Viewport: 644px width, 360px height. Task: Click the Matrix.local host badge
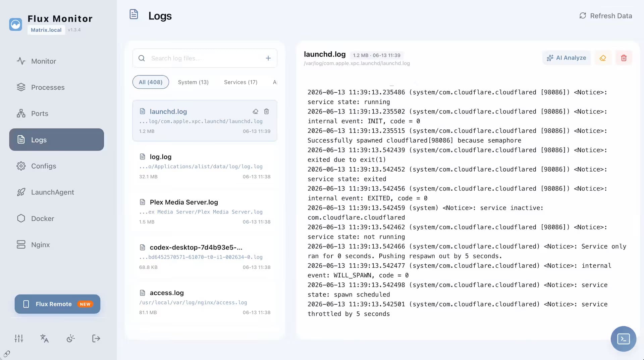(x=46, y=30)
